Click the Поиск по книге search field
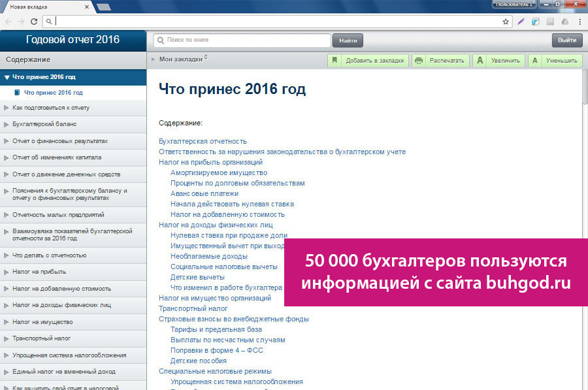 tap(242, 40)
